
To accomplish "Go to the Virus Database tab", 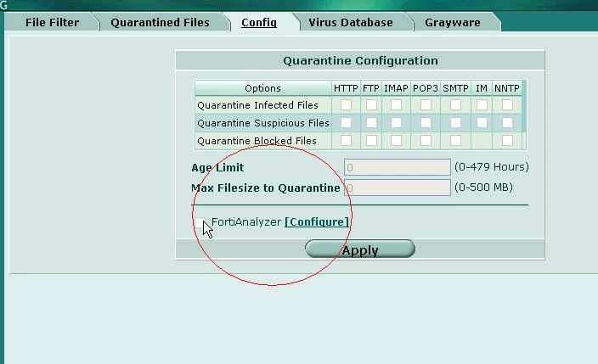I will (x=351, y=23).
